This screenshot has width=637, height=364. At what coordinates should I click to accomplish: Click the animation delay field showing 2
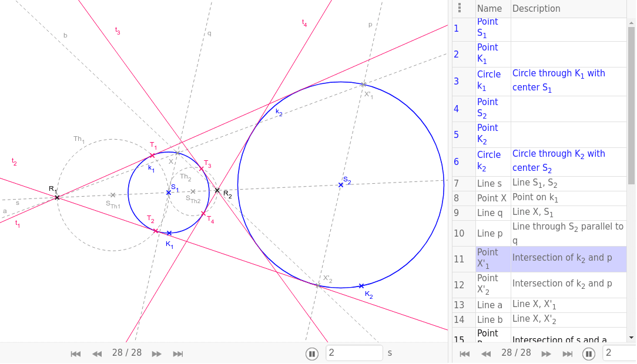point(354,353)
